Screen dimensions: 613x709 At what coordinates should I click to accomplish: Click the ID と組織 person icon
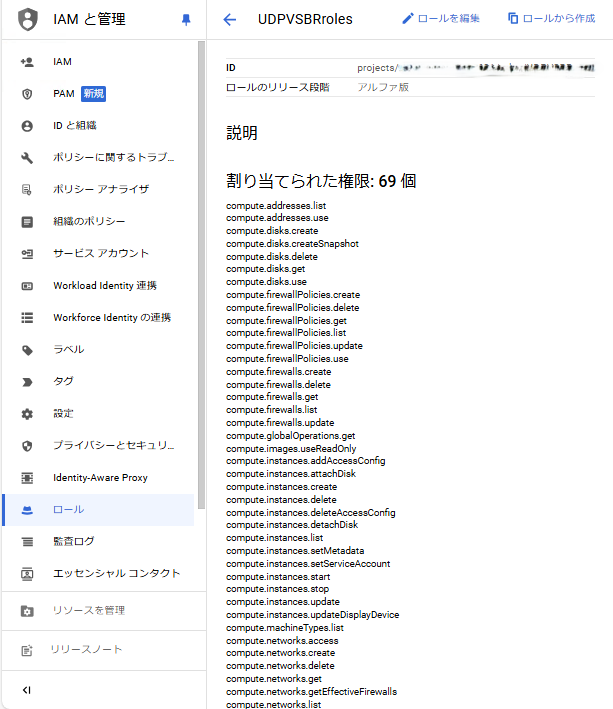[27, 126]
